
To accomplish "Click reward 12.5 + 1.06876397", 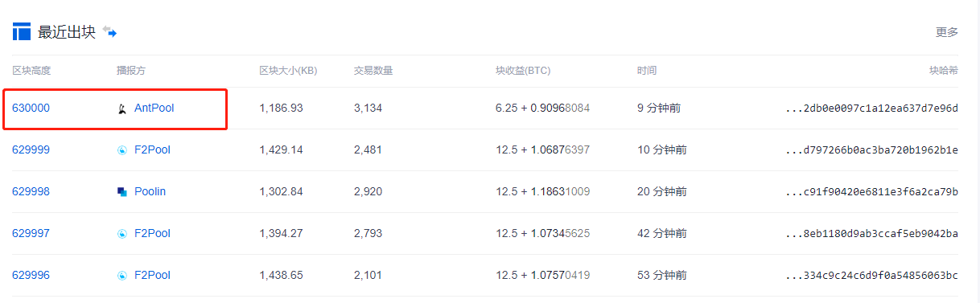I will [543, 149].
